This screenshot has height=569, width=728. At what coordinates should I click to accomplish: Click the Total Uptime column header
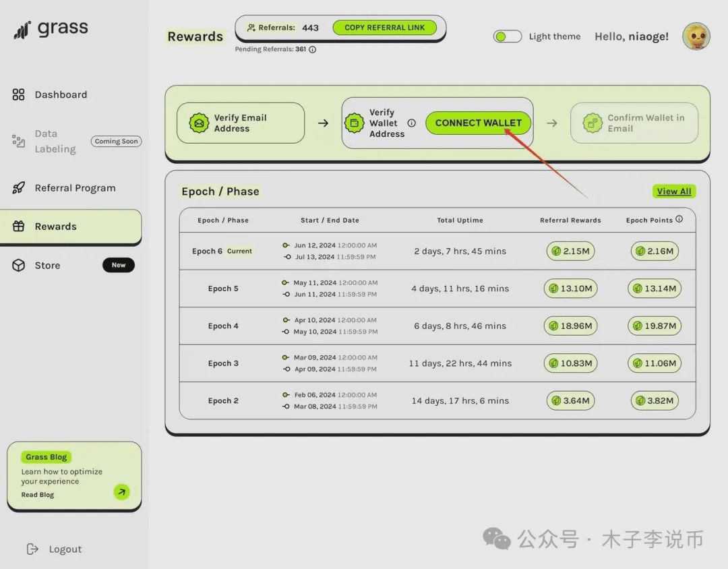(460, 220)
